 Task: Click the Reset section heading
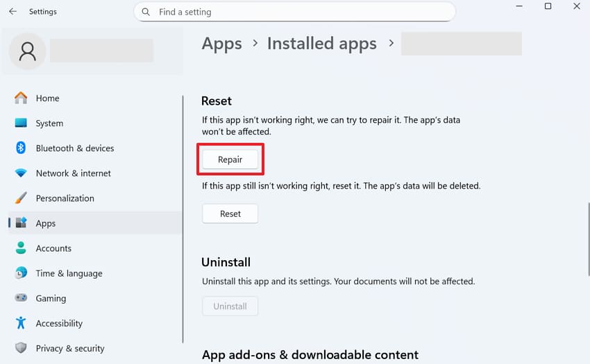point(217,101)
